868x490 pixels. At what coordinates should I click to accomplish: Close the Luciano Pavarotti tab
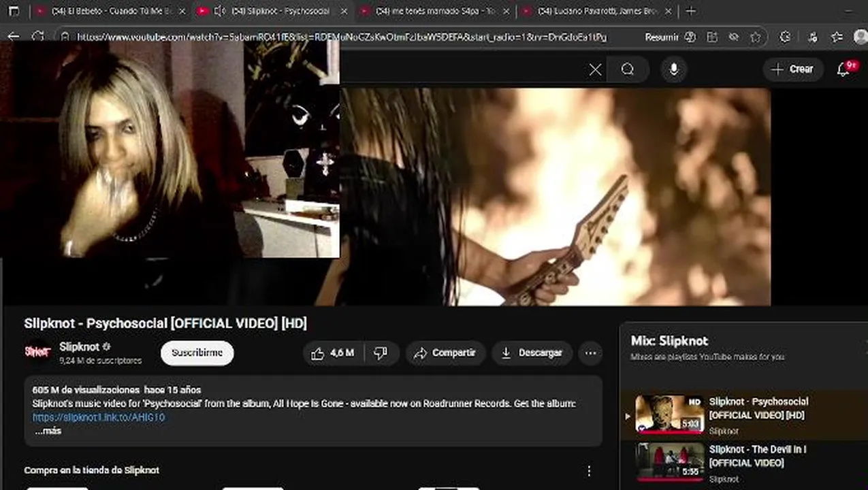click(x=668, y=12)
